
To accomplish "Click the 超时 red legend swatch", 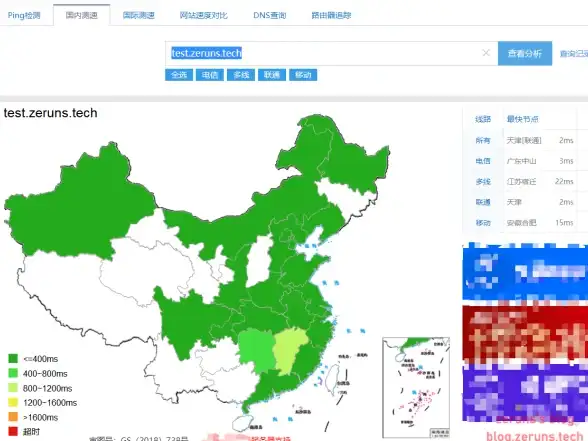I will tap(13, 431).
